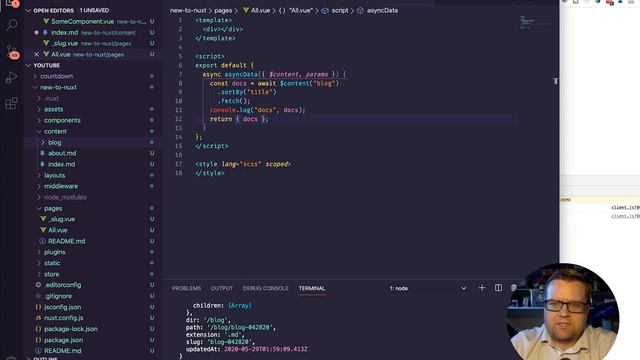Close the All.vue open editor
640x360 pixels.
36,54
